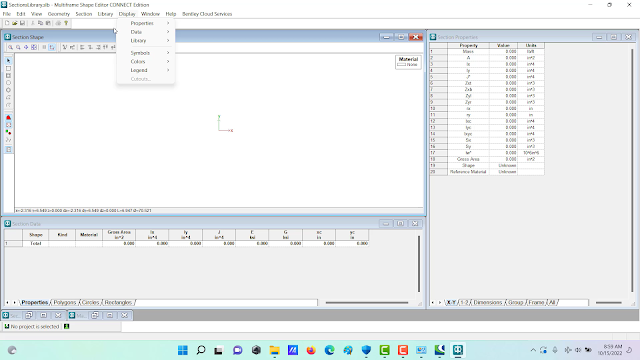Image resolution: width=640 pixels, height=360 pixels.
Task: Click the Zoom out magnifier in Section Shape toolbar
Action: [x=18, y=47]
